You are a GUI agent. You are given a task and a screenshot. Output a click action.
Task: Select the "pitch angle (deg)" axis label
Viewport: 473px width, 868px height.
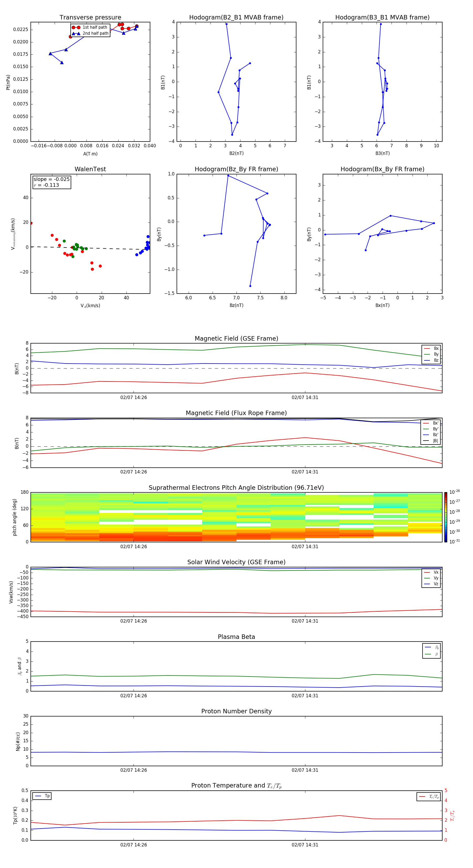pyautogui.click(x=14, y=517)
